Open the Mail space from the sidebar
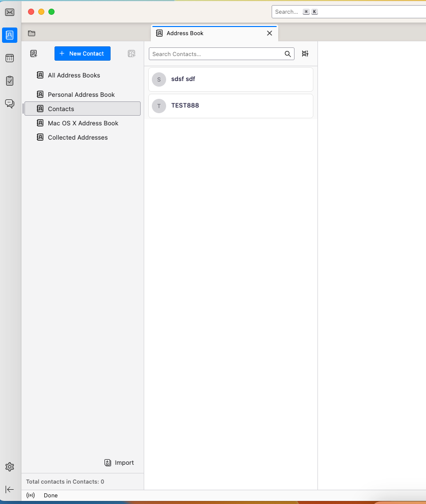This screenshot has height=504, width=426. (10, 12)
